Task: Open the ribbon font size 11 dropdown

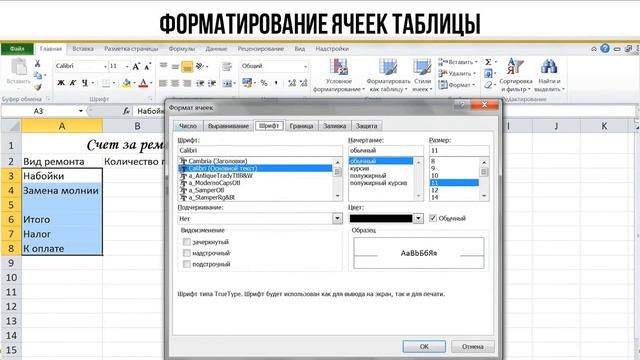Action: [x=127, y=66]
